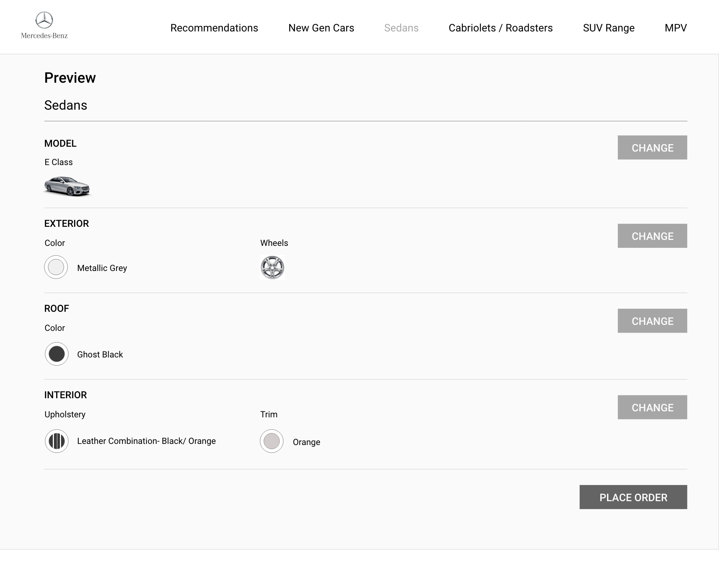The height and width of the screenshot is (588, 719).
Task: Click the E Class car thumbnail
Action: (x=67, y=186)
